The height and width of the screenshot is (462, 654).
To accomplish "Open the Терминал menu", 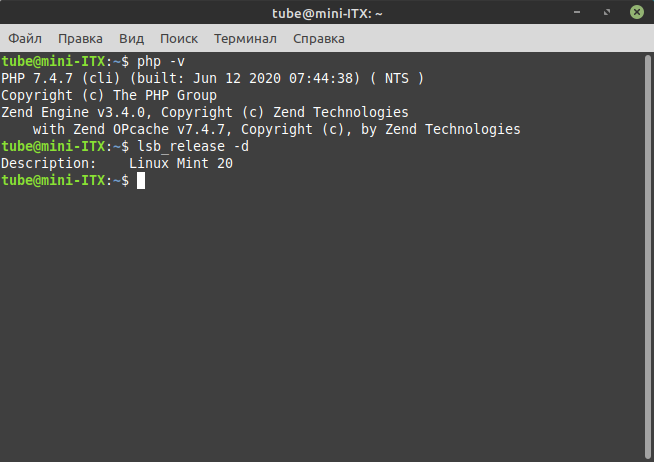I will click(245, 39).
